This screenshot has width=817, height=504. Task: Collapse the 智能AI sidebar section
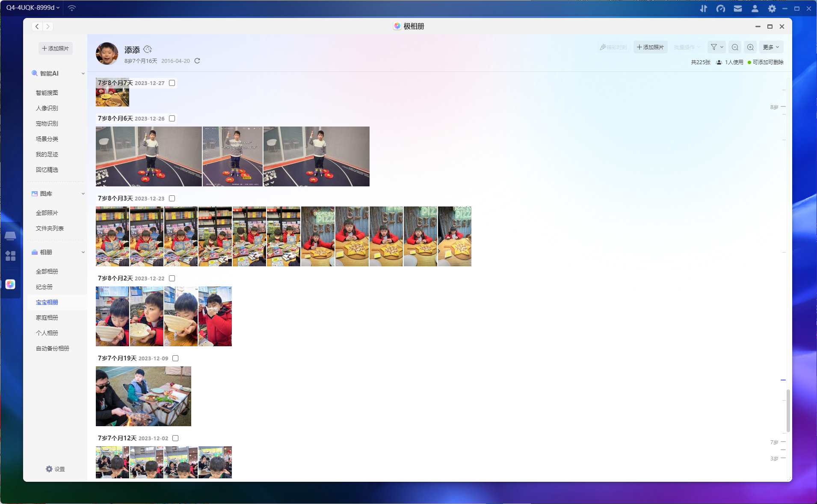pyautogui.click(x=83, y=74)
